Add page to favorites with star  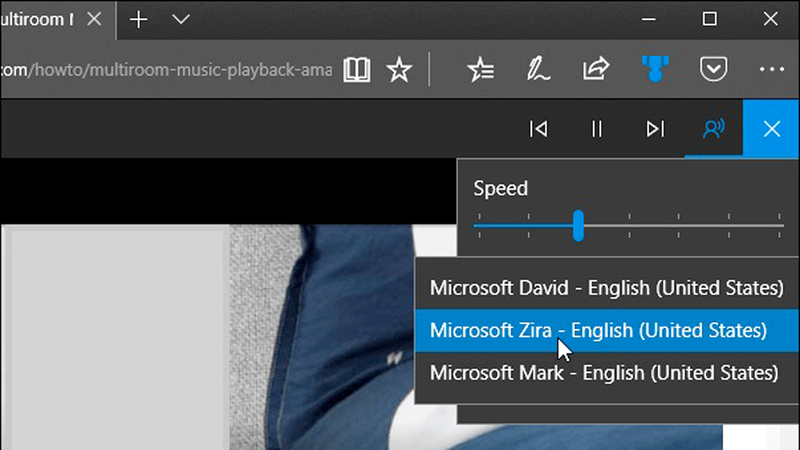(x=399, y=69)
